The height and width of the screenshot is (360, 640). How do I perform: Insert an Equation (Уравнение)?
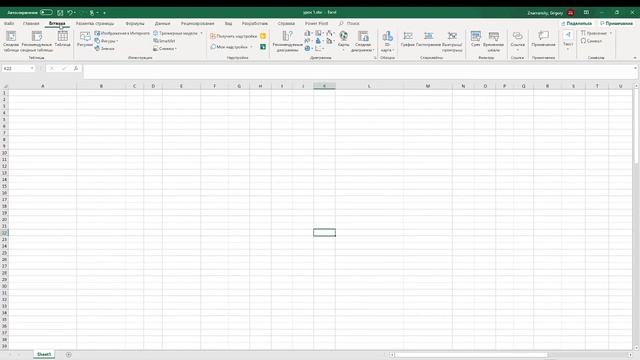(596, 33)
